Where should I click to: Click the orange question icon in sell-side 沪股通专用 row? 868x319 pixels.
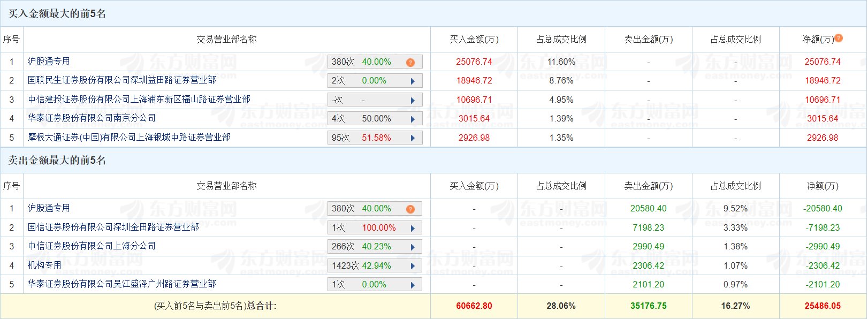coord(410,209)
